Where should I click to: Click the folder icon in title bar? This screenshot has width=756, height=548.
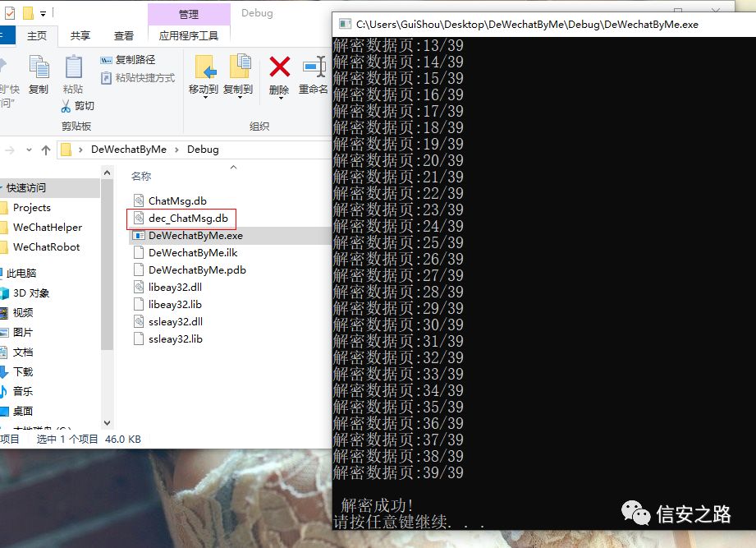coord(29,13)
